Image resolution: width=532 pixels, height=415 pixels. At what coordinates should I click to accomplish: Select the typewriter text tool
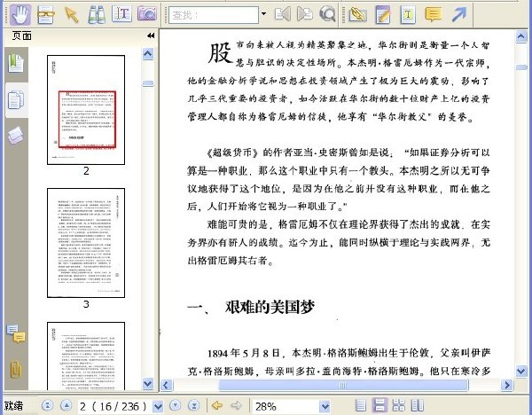click(408, 15)
